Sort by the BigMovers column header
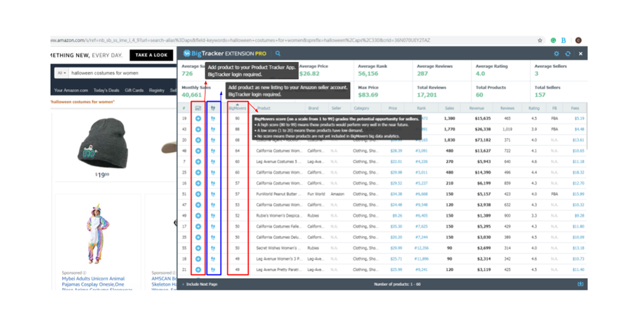Viewport: 644px width, 335px height. coord(238,109)
